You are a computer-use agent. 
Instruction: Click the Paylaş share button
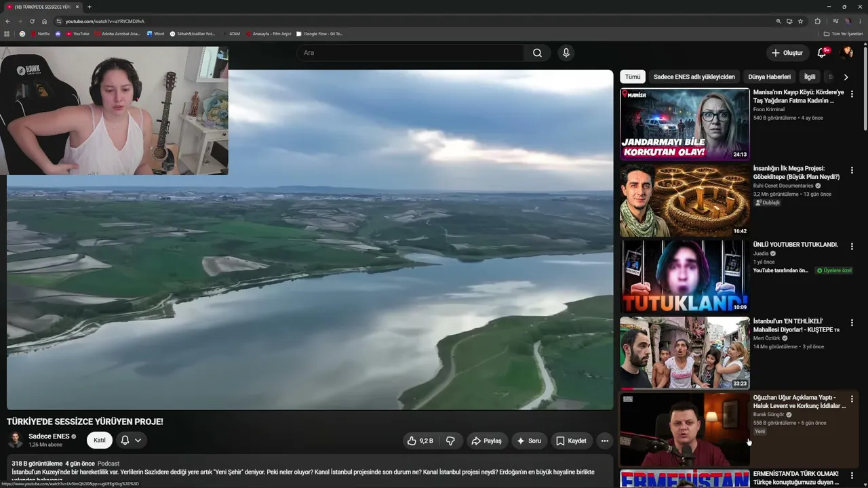pos(487,441)
